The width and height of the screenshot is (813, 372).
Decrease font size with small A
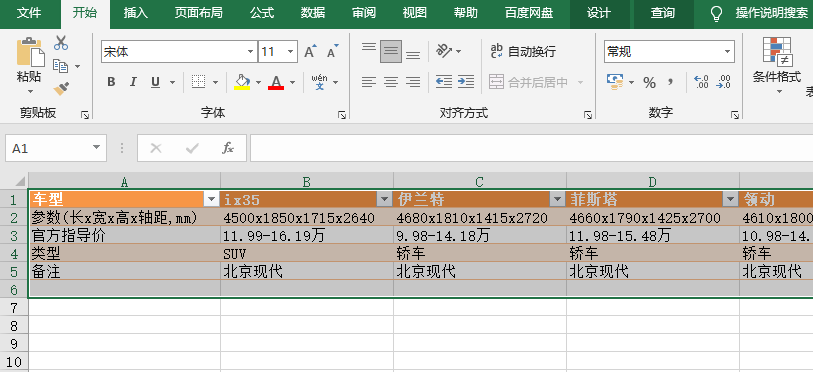tap(332, 52)
